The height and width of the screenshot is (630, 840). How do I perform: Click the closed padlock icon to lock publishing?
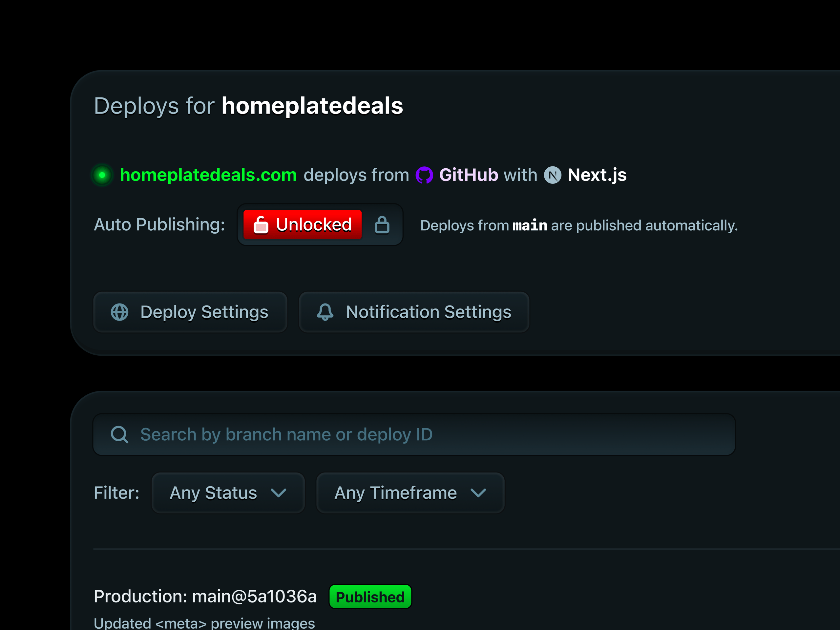382,224
